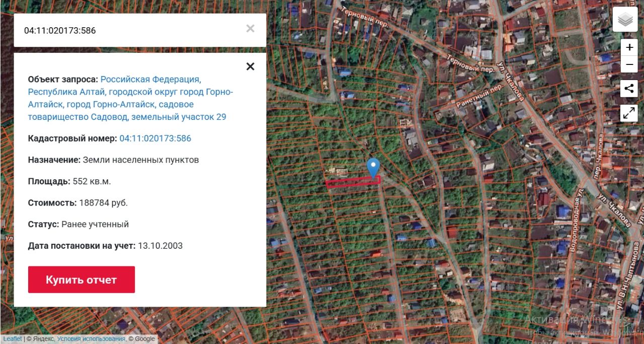Close the parcel information panel

tap(250, 66)
